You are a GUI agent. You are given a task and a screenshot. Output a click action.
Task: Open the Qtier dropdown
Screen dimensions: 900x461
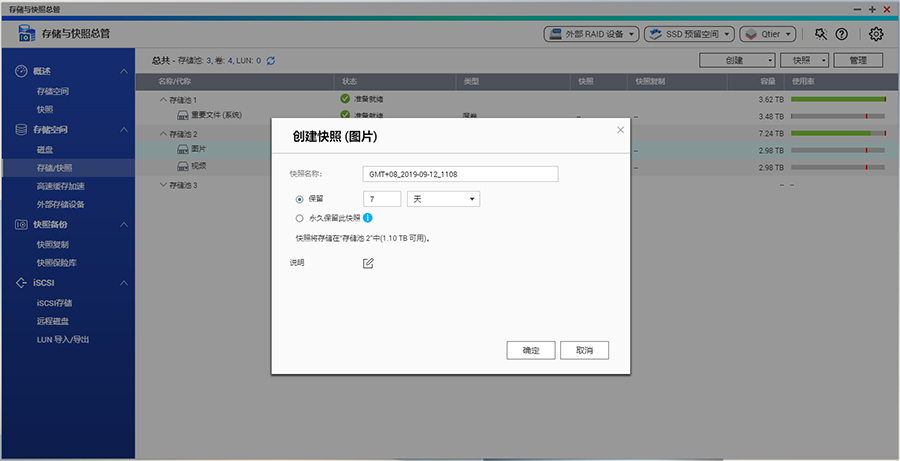(768, 34)
